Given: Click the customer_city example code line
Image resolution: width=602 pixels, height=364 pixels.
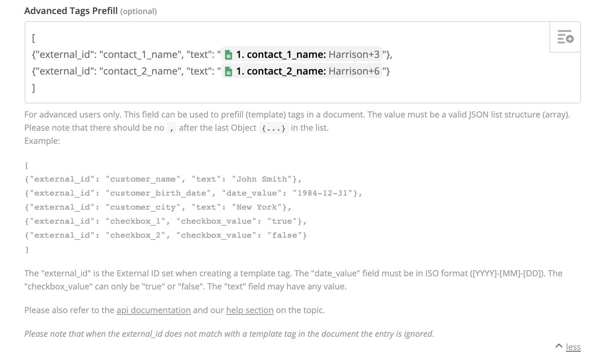Looking at the screenshot, I should (x=158, y=207).
